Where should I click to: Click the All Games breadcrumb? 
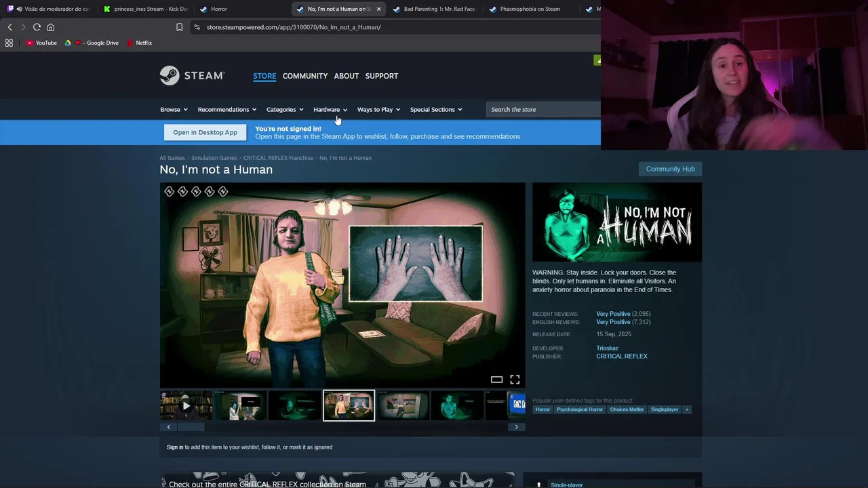(172, 158)
